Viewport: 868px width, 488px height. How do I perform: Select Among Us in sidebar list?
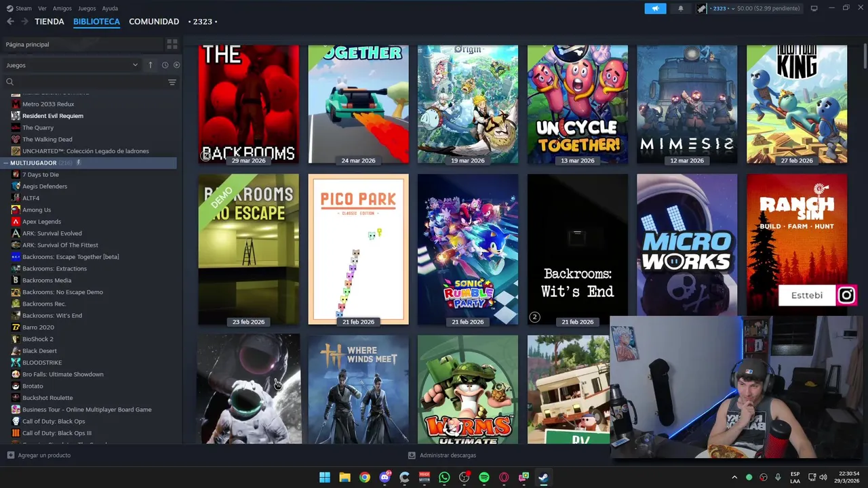[37, 210]
